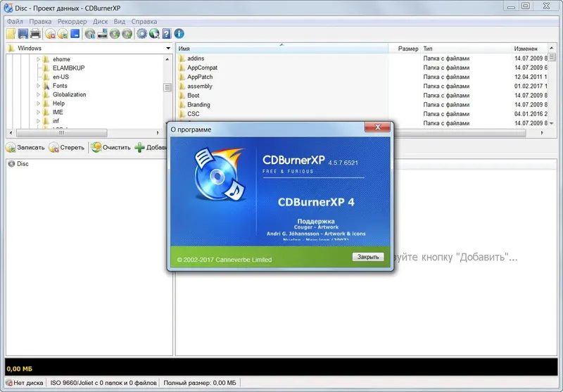This screenshot has width=563, height=392.
Task: Expand the ehome folder in the tree
Action: [x=38, y=59]
